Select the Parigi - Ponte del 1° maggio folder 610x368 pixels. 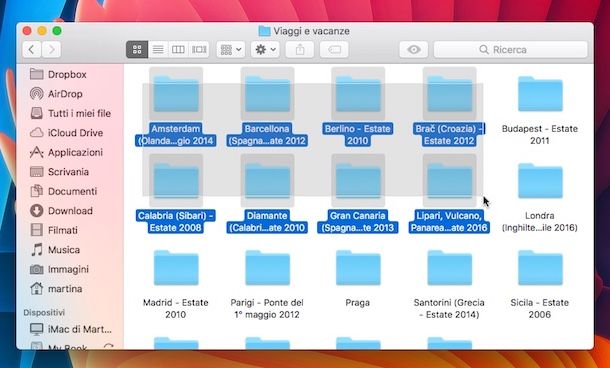(x=267, y=268)
